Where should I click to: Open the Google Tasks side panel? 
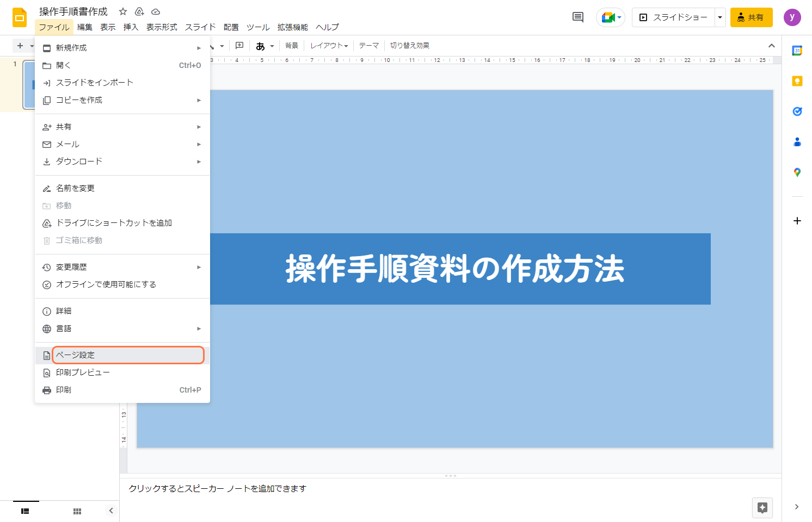797,111
